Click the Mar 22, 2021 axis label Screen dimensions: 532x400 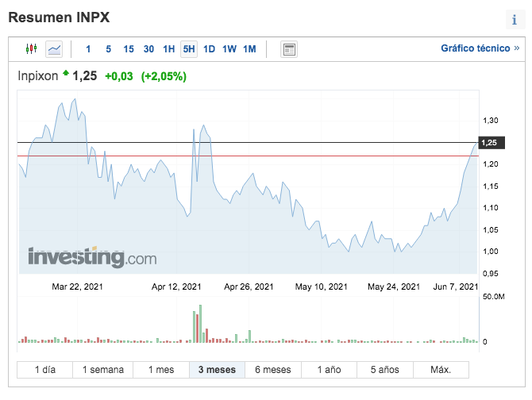coord(77,287)
